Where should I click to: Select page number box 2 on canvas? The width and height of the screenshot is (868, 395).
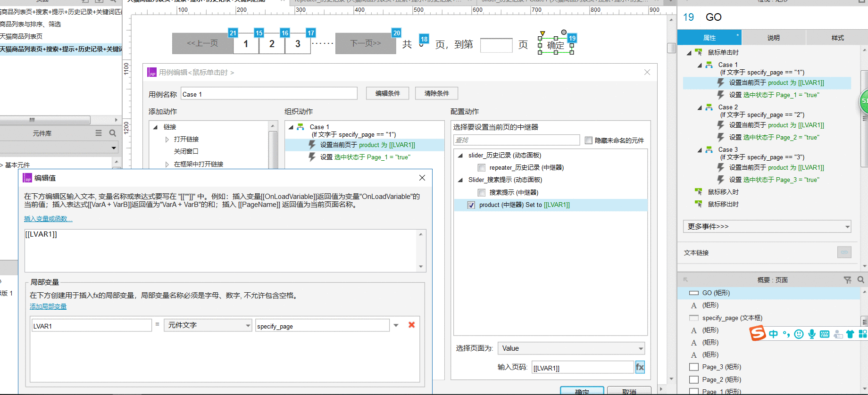(x=272, y=44)
